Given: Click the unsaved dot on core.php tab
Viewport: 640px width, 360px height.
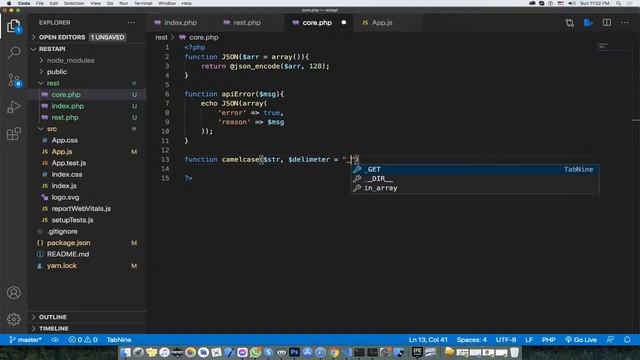Looking at the screenshot, I should click(344, 22).
